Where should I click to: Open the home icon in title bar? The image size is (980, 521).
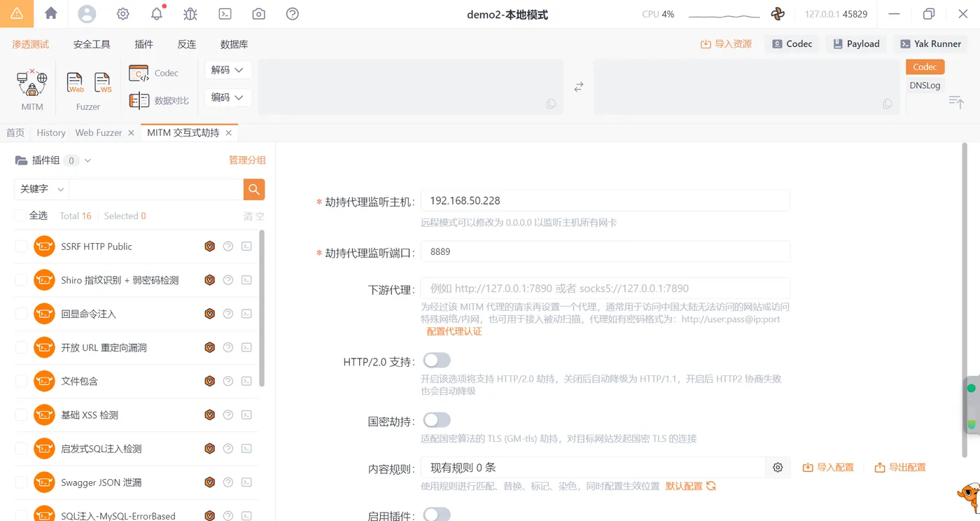(x=51, y=13)
